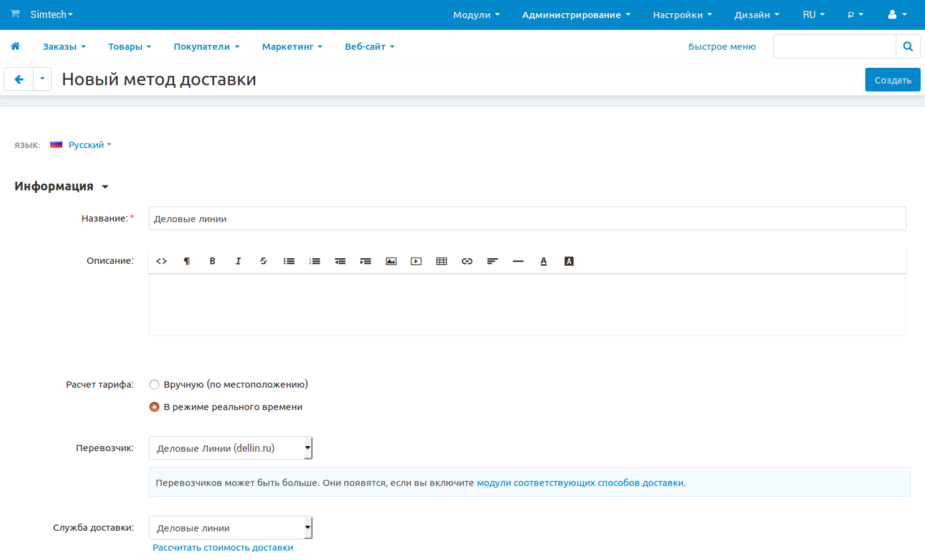Insert table in description editor
The image size is (925, 560).
pyautogui.click(x=441, y=261)
